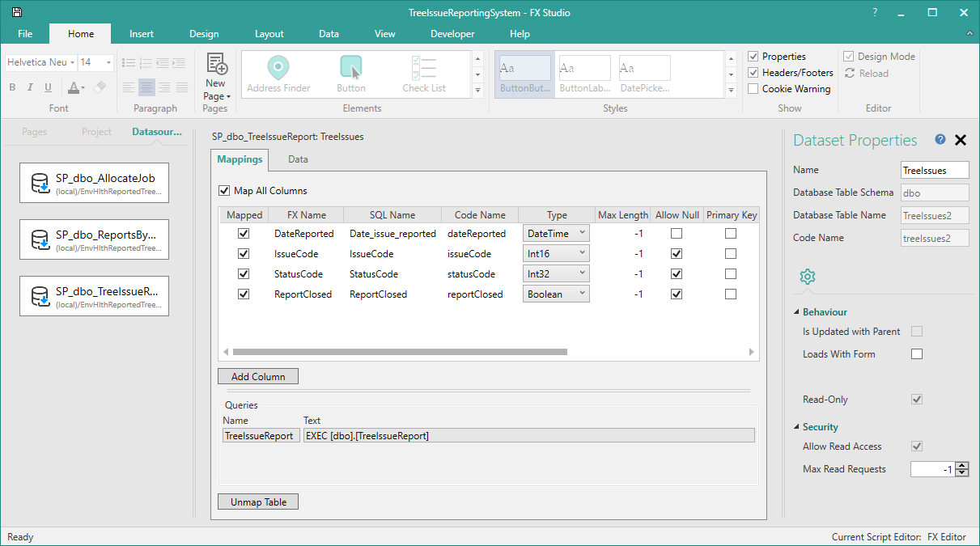Screen dimensions: 980x546
Task: Increment Max Read Requests with stepper
Action: (962, 464)
